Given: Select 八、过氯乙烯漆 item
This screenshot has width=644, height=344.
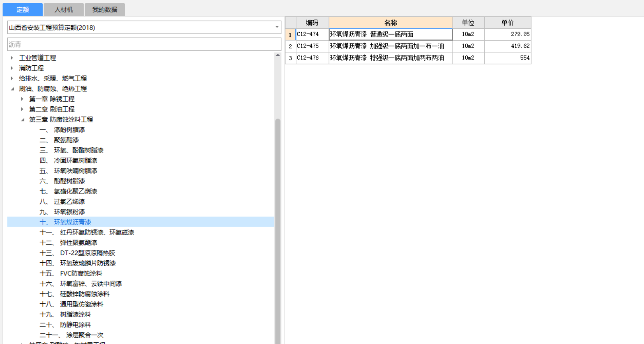Looking at the screenshot, I should (62, 202).
